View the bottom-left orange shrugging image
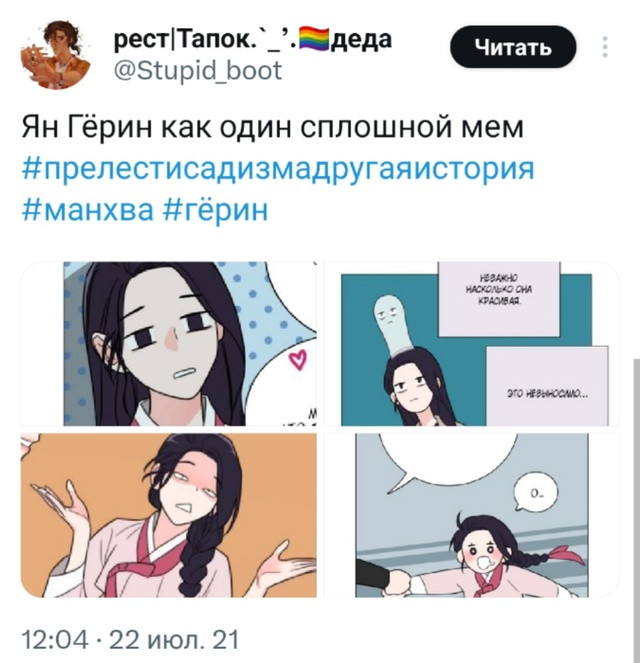This screenshot has height=663, width=640. point(169,515)
